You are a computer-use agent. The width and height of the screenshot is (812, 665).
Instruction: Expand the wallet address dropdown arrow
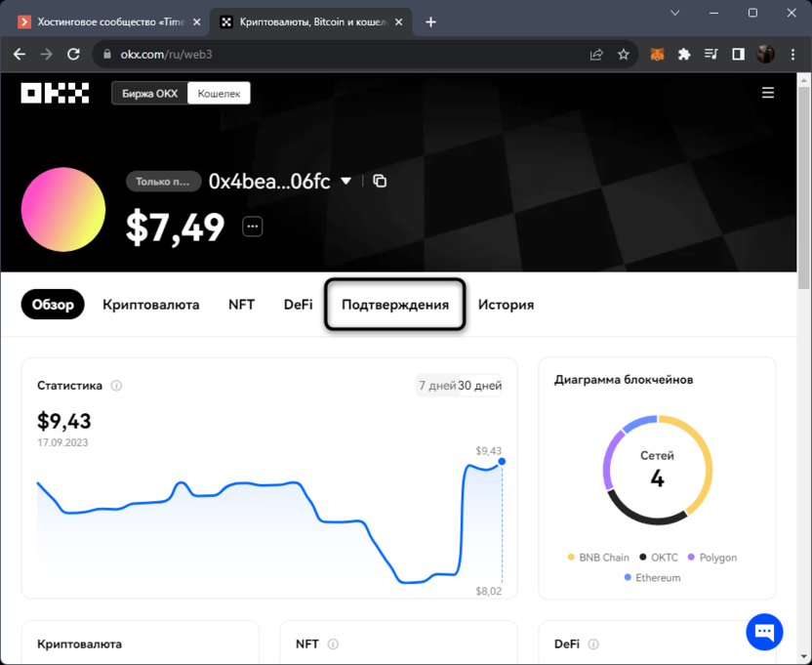345,181
